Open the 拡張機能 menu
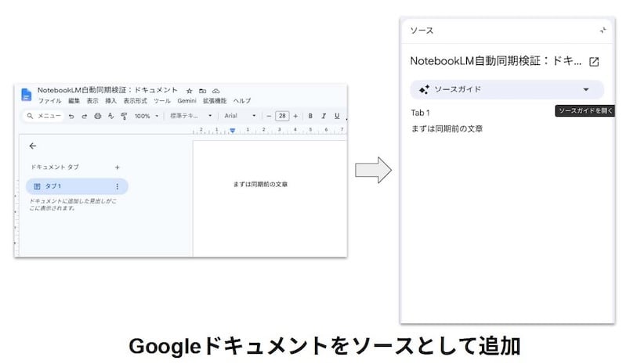The width and height of the screenshot is (630, 364). 215,101
